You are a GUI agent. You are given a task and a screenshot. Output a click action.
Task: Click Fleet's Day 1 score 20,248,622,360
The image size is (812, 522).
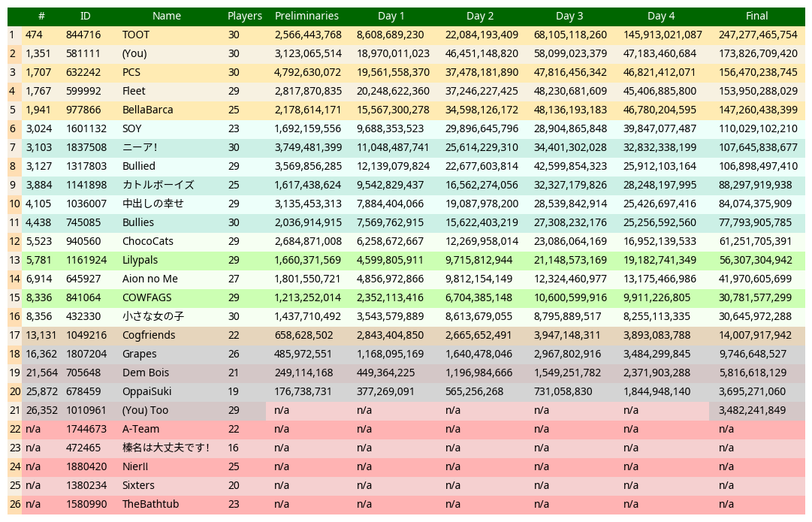coord(393,91)
